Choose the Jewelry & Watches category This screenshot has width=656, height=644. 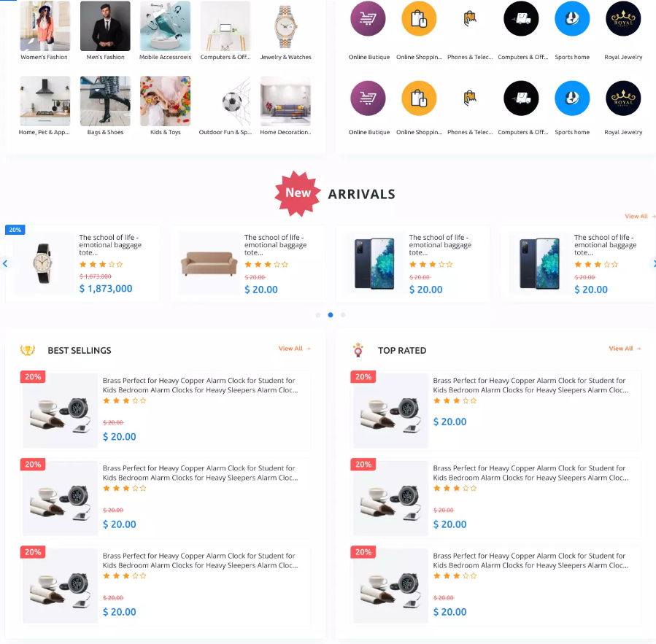click(285, 26)
